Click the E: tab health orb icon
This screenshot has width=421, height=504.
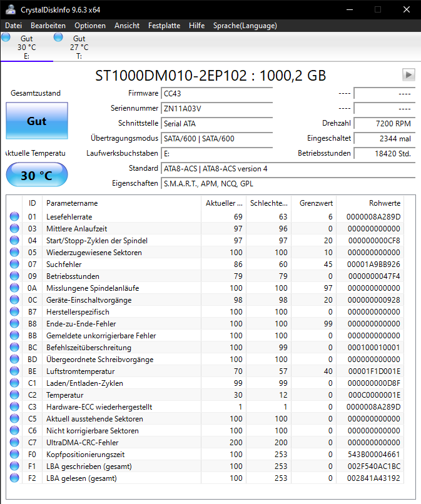pyautogui.click(x=6, y=38)
